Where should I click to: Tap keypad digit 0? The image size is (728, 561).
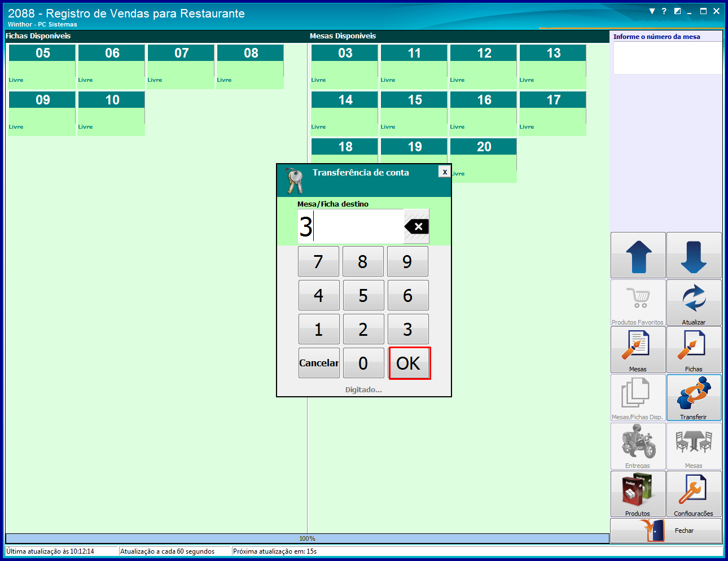(x=363, y=363)
